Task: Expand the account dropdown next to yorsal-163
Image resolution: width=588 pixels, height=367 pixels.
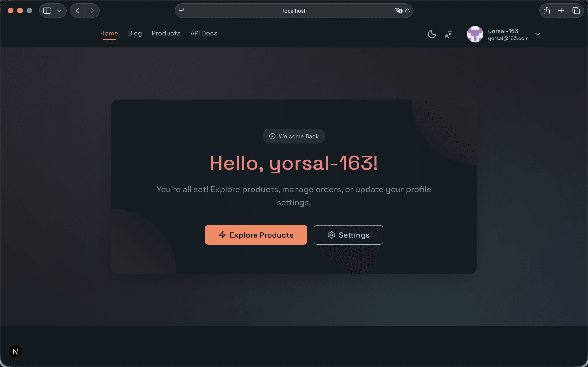Action: 537,34
